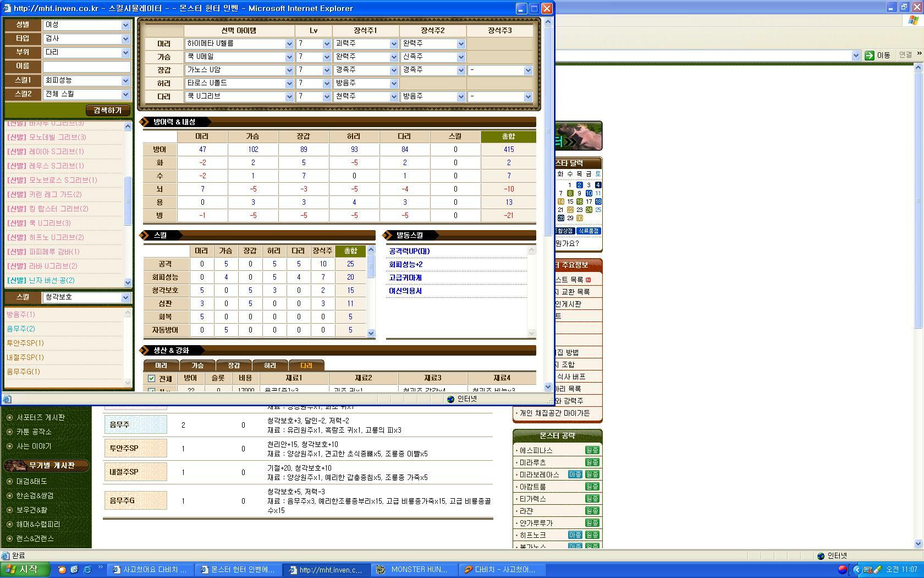Expand the 스킬1 회피성능 dropdown

pos(125,81)
